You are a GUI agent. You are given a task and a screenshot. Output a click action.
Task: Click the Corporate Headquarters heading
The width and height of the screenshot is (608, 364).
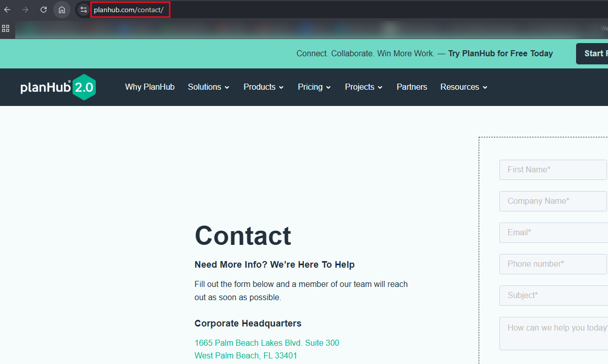[x=248, y=323]
